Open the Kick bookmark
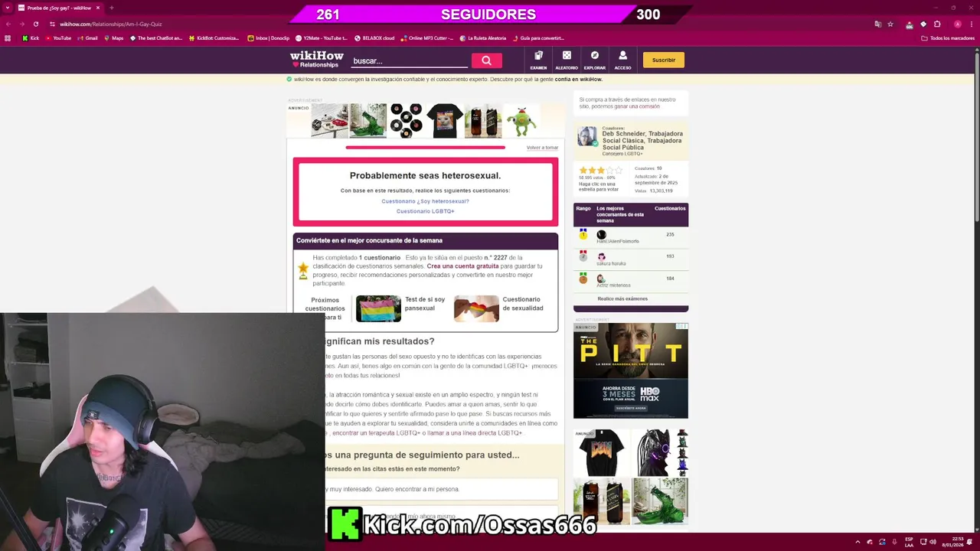This screenshot has width=980, height=551. (x=31, y=38)
